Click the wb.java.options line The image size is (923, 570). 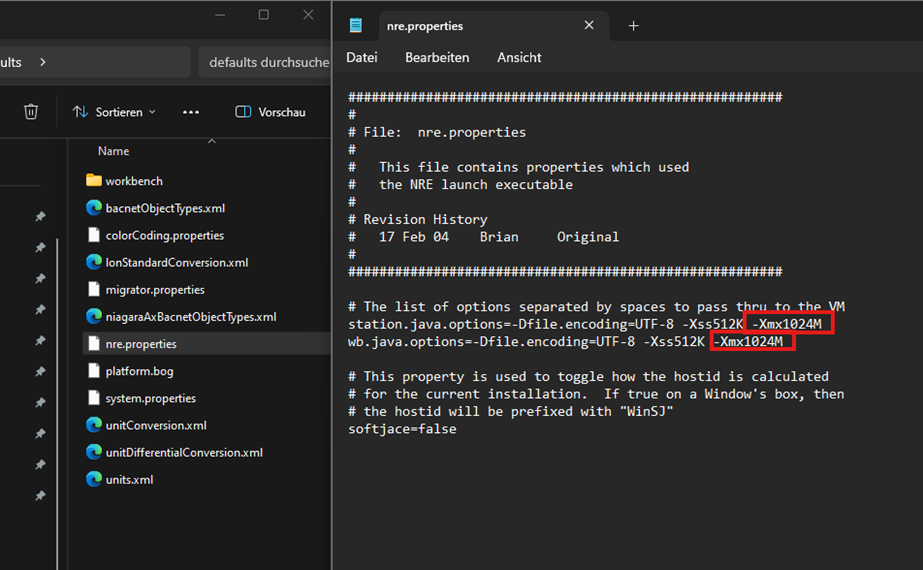click(x=565, y=342)
